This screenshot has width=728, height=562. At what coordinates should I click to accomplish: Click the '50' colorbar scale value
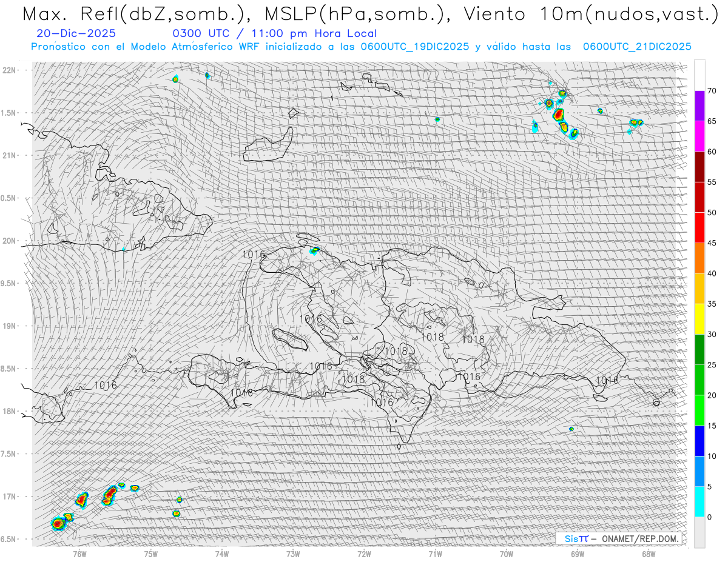(712, 213)
